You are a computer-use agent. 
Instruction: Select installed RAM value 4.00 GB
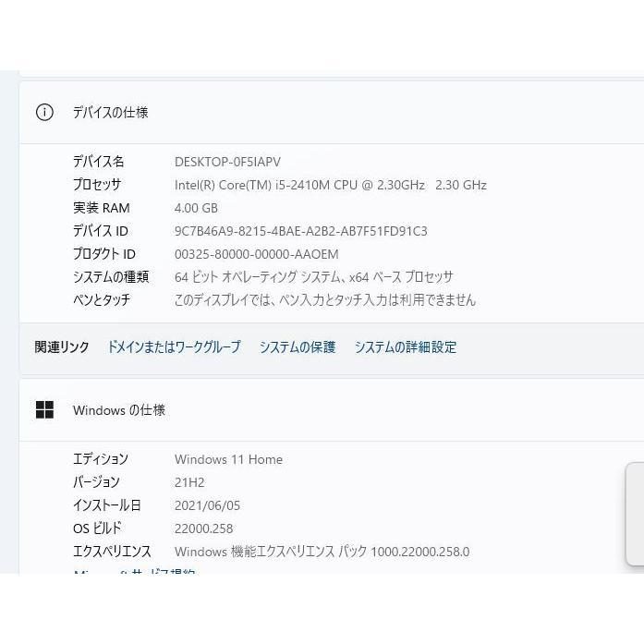[x=196, y=208]
